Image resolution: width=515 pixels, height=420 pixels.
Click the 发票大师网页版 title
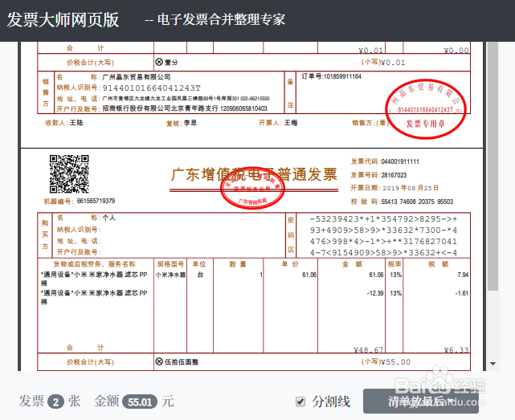tap(63, 20)
